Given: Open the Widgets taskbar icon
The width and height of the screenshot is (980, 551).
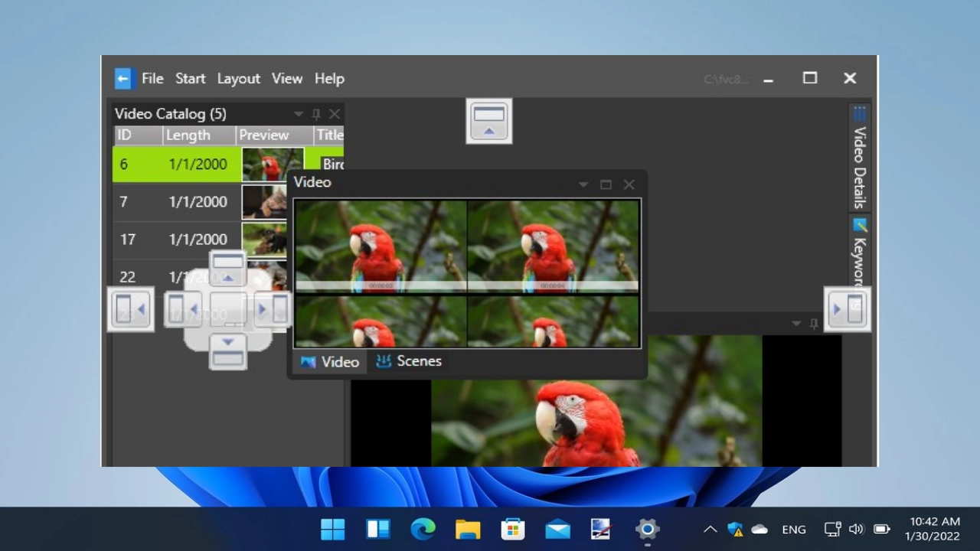Looking at the screenshot, I should coord(378,529).
